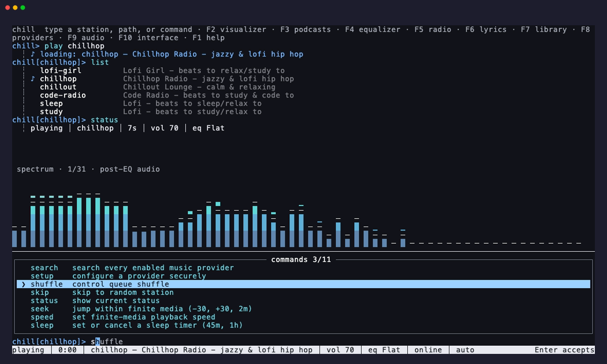Click the Lofi Girl description text
This screenshot has width=607, height=364.
click(x=204, y=71)
